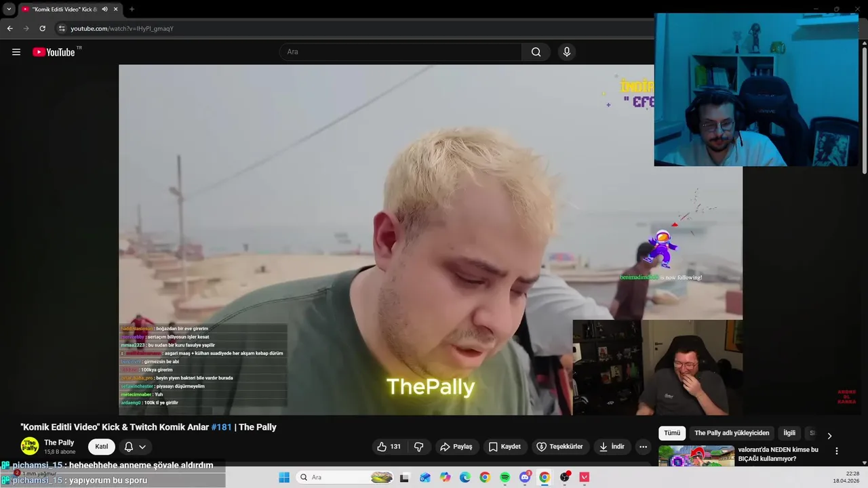Image resolution: width=868 pixels, height=488 pixels.
Task: Click the Katıl join button
Action: [x=102, y=447]
